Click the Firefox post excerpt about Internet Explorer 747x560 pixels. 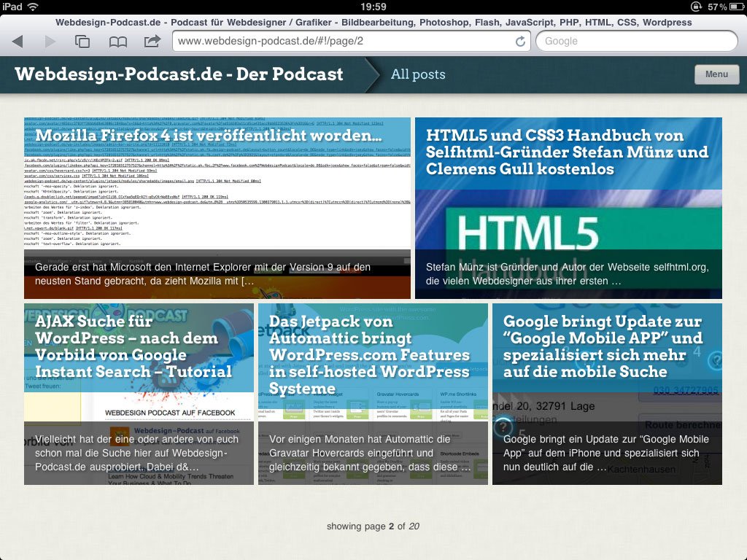tap(203, 274)
